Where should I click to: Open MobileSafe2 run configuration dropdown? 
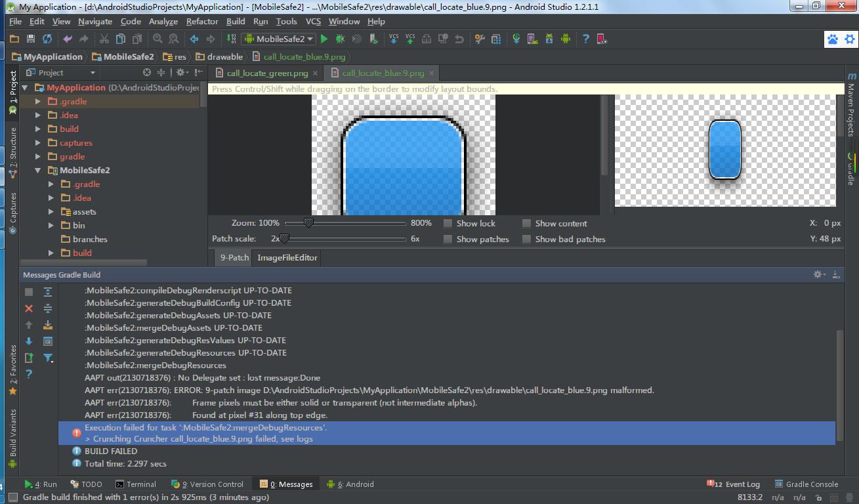click(279, 39)
